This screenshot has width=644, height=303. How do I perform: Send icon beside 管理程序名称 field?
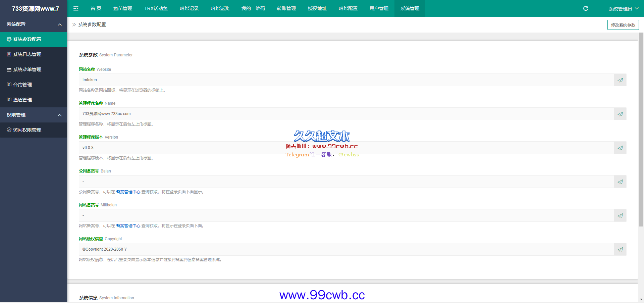click(620, 114)
